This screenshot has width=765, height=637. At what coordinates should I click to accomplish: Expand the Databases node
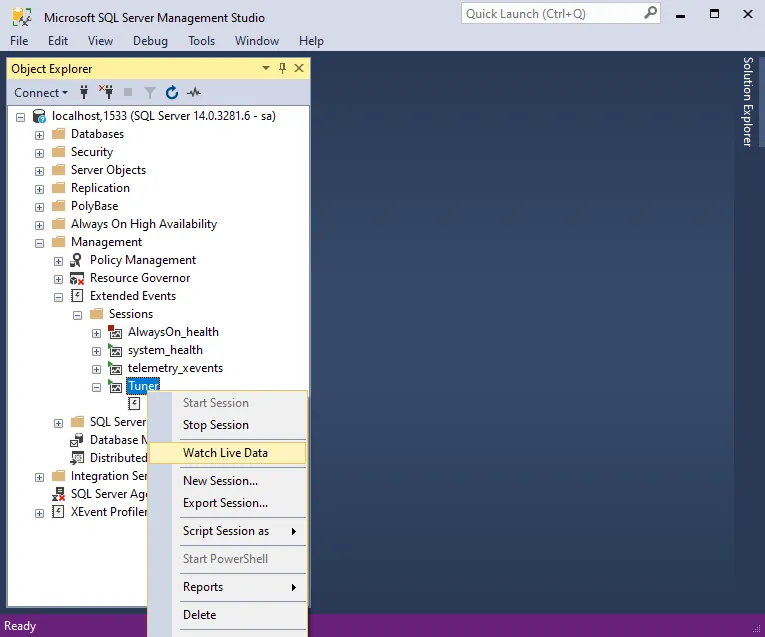coord(40,135)
